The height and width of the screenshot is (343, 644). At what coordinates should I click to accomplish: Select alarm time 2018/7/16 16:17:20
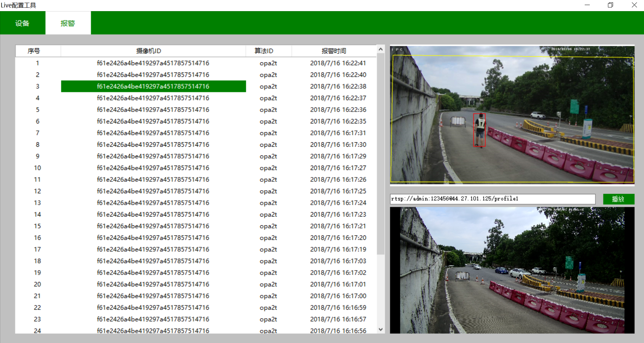coord(338,238)
